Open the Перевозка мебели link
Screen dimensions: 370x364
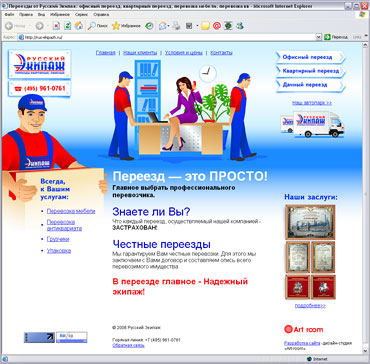coord(71,211)
